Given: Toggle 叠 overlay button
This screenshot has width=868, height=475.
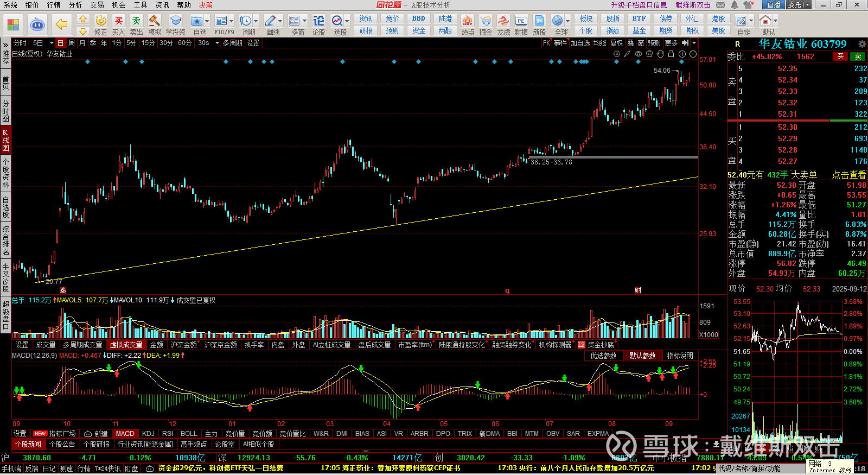Looking at the screenshot, I should [630, 43].
